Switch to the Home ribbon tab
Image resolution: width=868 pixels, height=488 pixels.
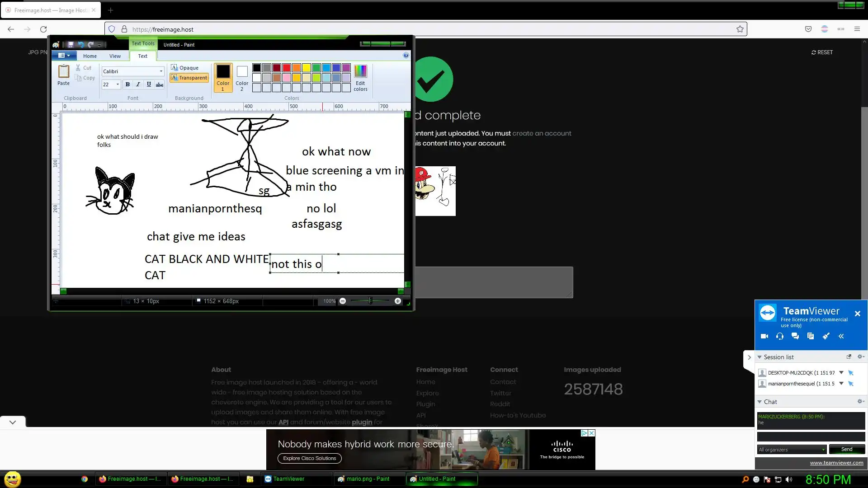[90, 56]
